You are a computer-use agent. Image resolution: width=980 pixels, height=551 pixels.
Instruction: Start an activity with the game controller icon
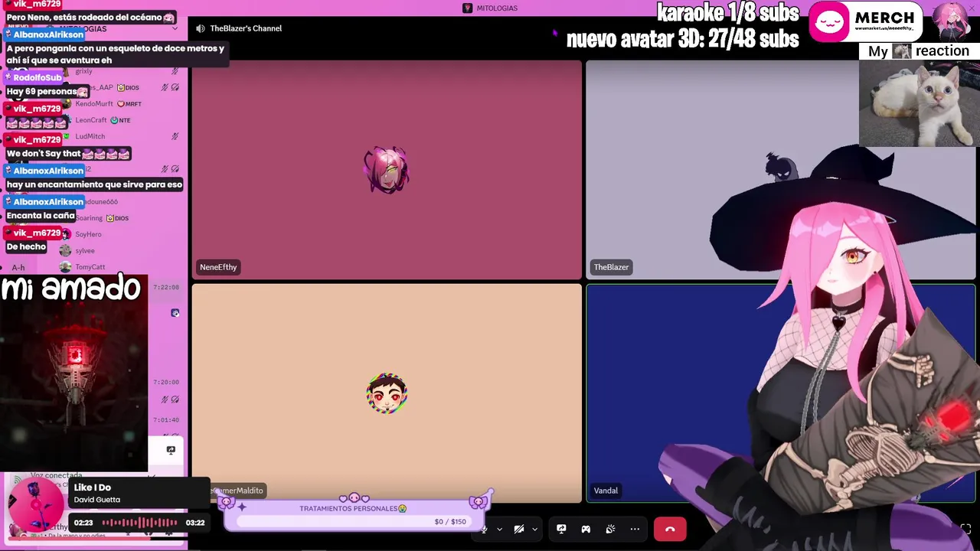point(586,529)
